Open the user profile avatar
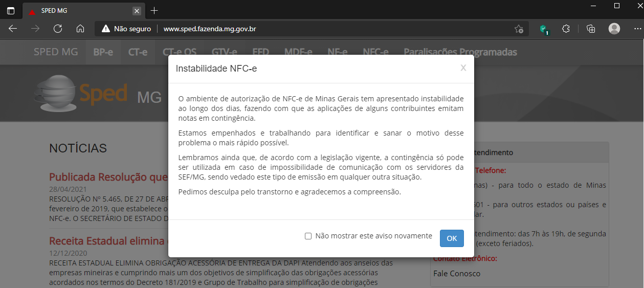This screenshot has height=288, width=644. point(614,29)
